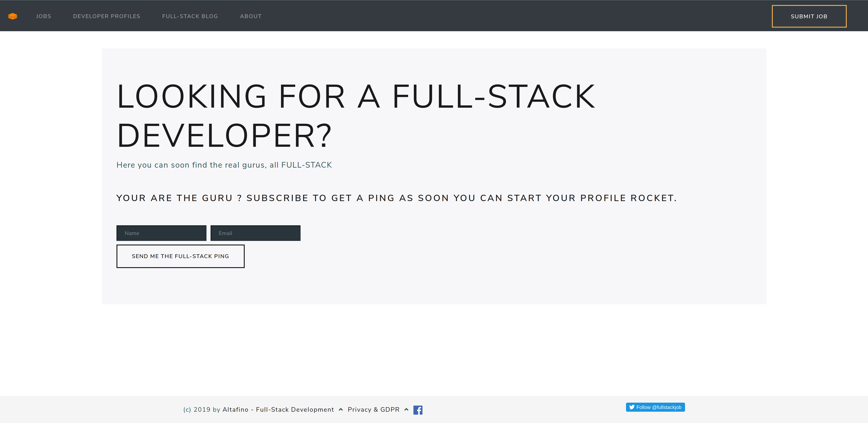The width and height of the screenshot is (868, 423).
Task: Click the Altafino - Full-Stack Development link
Action: (x=278, y=409)
